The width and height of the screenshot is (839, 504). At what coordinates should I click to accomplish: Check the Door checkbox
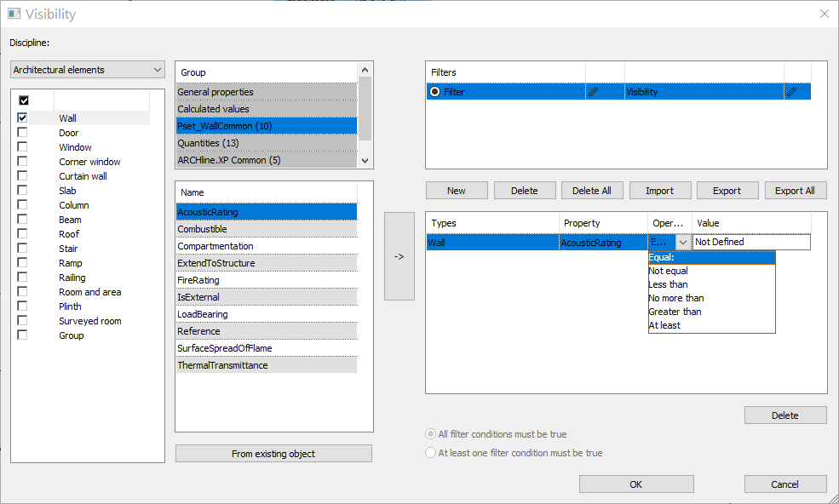tap(22, 132)
